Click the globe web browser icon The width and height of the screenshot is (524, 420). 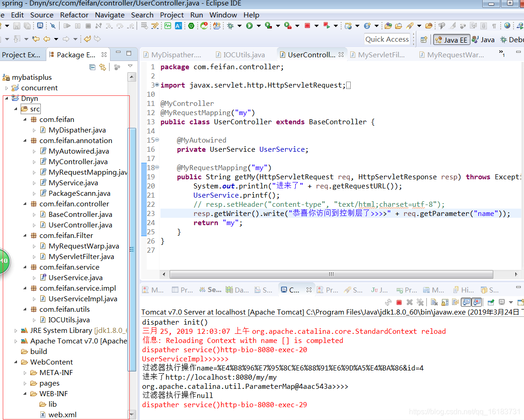(x=507, y=26)
